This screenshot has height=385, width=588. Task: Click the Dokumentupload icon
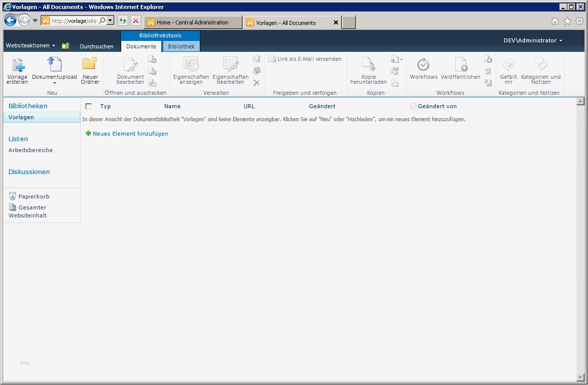pos(54,64)
